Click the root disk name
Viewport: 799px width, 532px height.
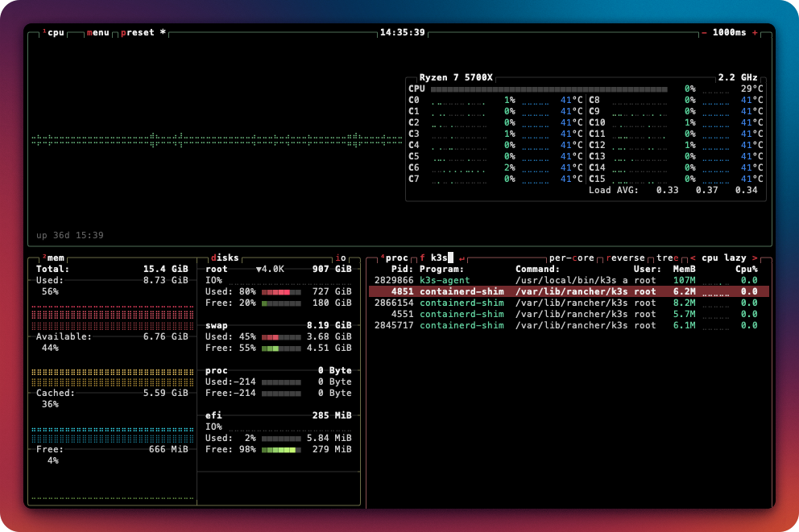(x=217, y=270)
